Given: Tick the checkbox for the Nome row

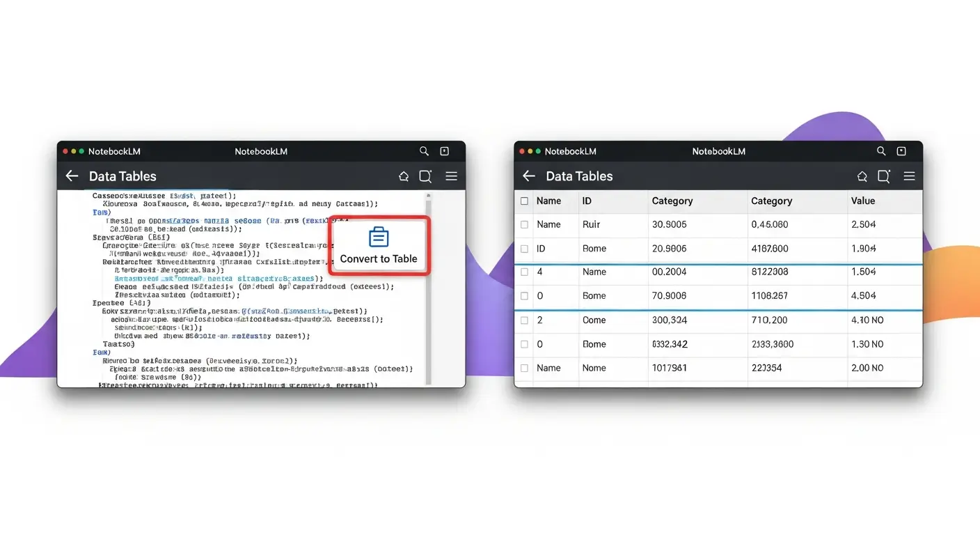Looking at the screenshot, I should tap(524, 368).
